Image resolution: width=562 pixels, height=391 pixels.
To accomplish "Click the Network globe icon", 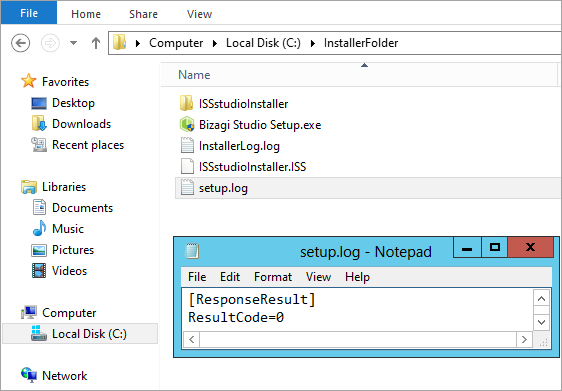I will click(29, 375).
